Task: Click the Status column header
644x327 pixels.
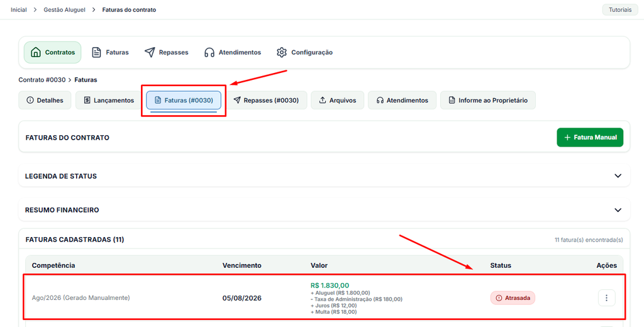Action: click(x=501, y=265)
